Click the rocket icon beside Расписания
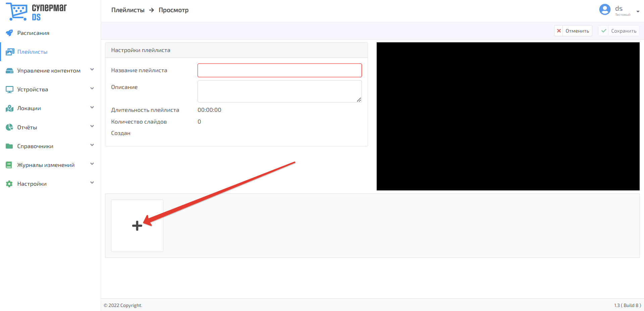This screenshot has width=644, height=311. click(x=9, y=33)
